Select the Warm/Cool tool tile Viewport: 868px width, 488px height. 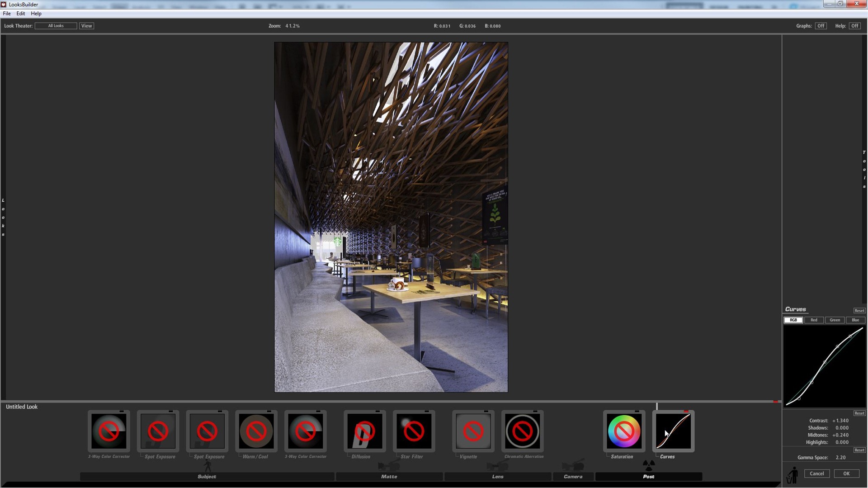pos(256,431)
